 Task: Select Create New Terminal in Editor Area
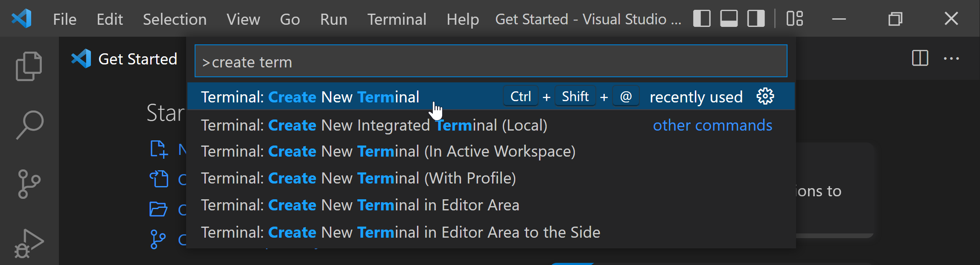pyautogui.click(x=360, y=205)
